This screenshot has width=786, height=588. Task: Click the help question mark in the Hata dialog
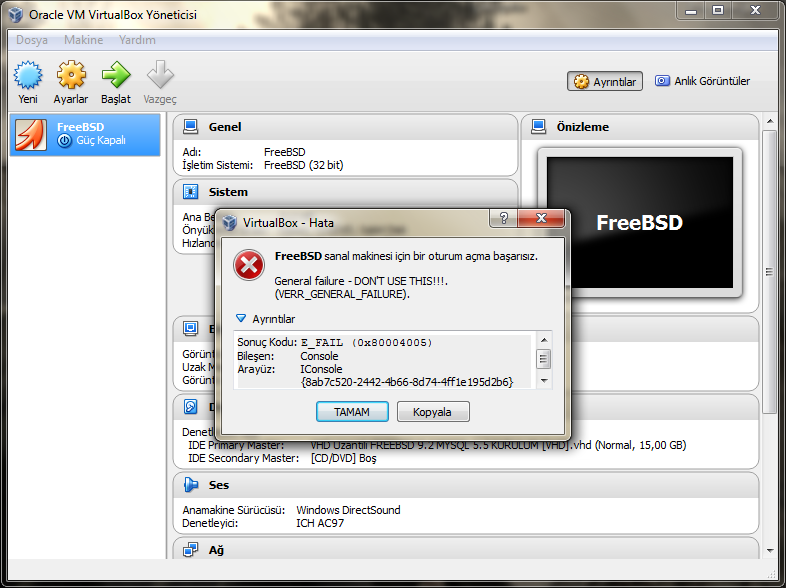504,218
